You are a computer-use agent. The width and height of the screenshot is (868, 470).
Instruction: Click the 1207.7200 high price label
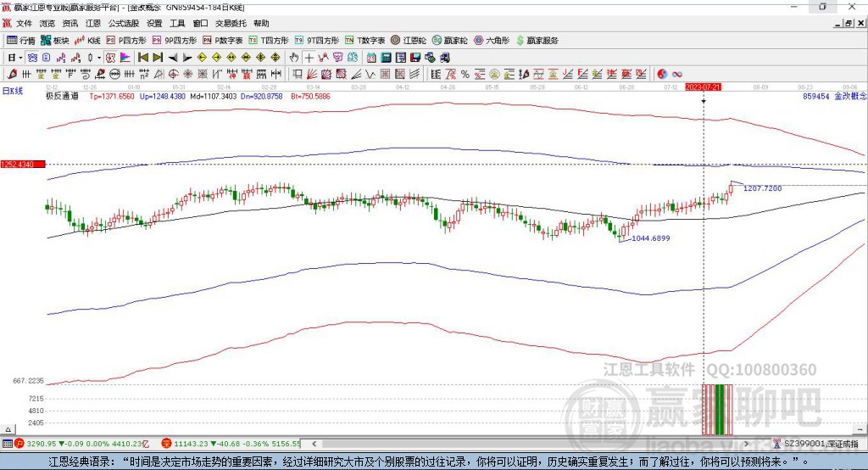[x=762, y=188]
